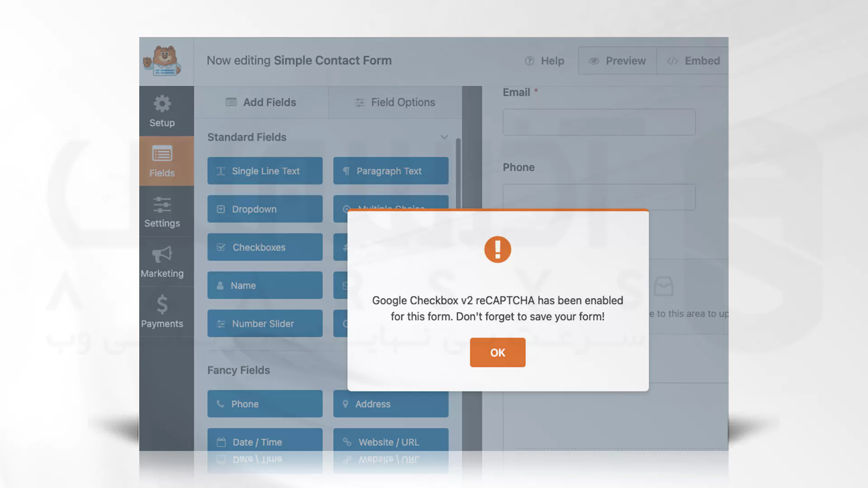Select the Checkboxes field type

265,247
